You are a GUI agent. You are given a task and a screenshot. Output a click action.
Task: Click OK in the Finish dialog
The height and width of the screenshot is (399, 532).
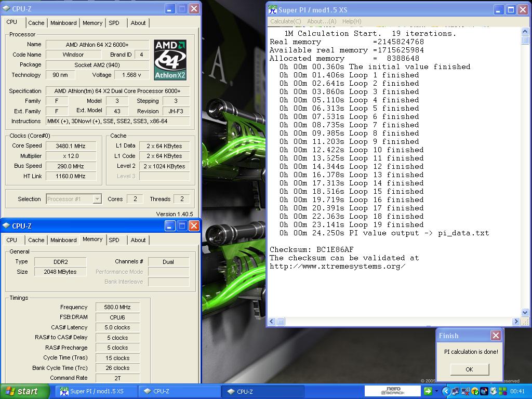(x=469, y=369)
